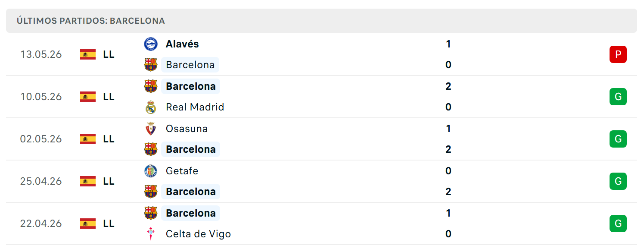Screen dimensions: 644x252
Task: Click the Spain flag beside 10.05.26
Action: point(88,97)
